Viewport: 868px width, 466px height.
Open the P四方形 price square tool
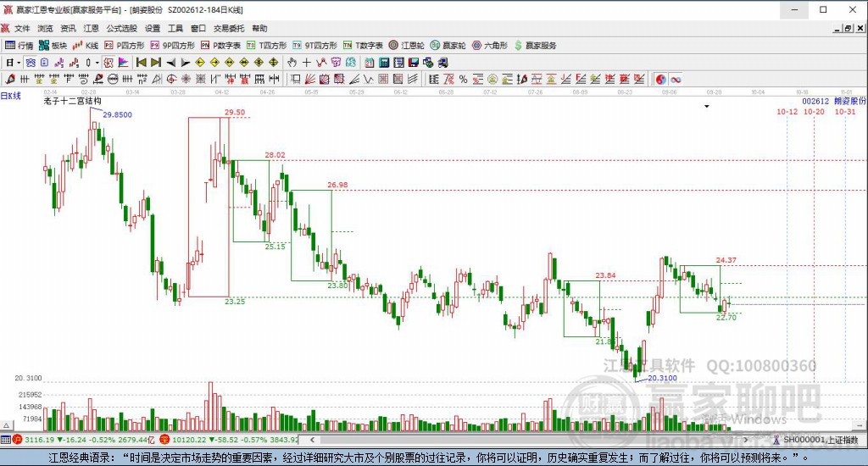coord(125,46)
